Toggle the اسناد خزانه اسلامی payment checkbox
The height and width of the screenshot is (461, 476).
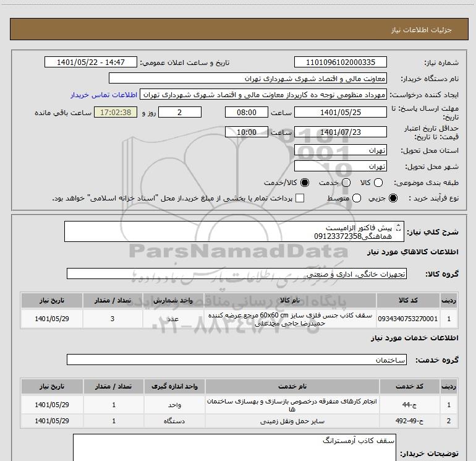pos(300,198)
